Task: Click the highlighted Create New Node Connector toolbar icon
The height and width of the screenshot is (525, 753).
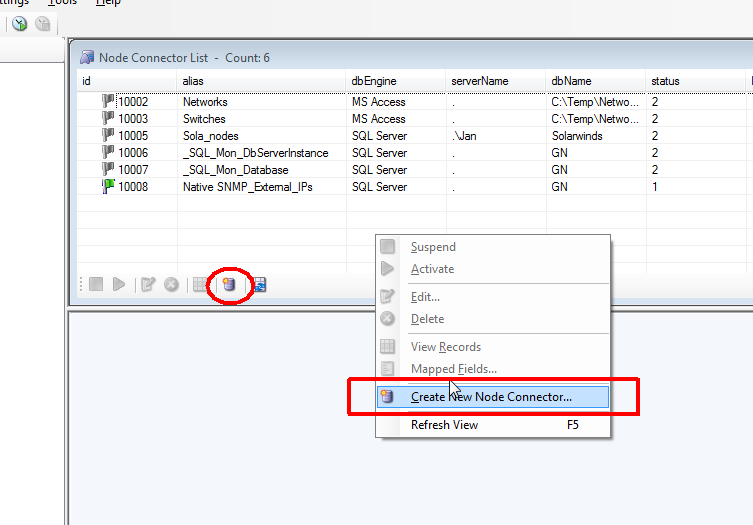Action: click(228, 285)
